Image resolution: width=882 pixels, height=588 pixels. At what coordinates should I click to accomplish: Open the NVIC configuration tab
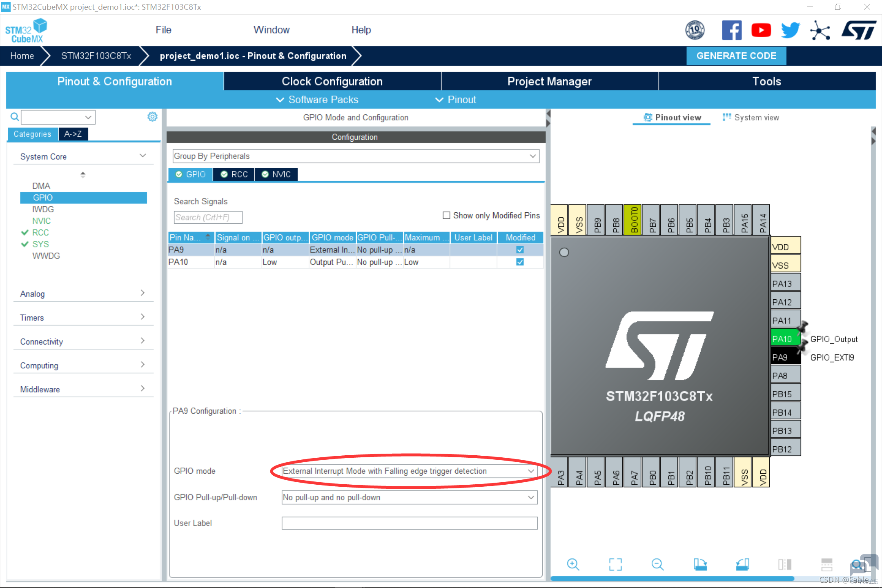[x=276, y=174]
